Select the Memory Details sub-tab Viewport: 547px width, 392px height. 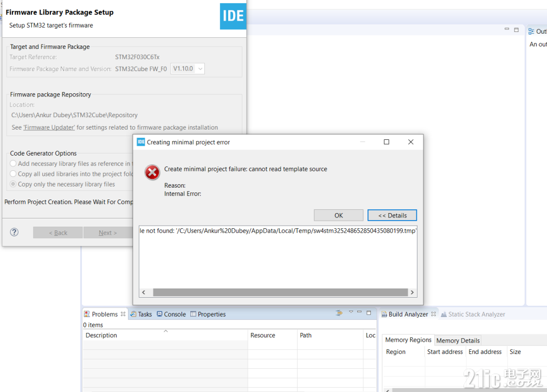pyautogui.click(x=458, y=340)
